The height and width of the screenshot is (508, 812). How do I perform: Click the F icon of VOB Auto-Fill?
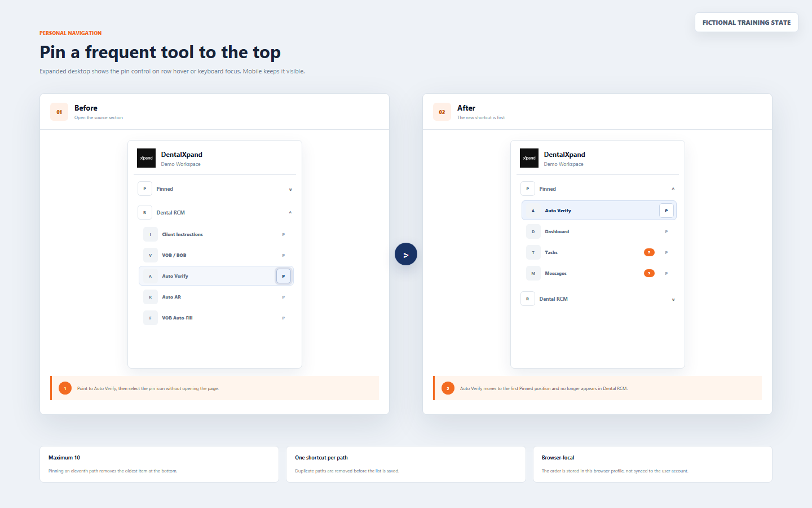click(151, 318)
